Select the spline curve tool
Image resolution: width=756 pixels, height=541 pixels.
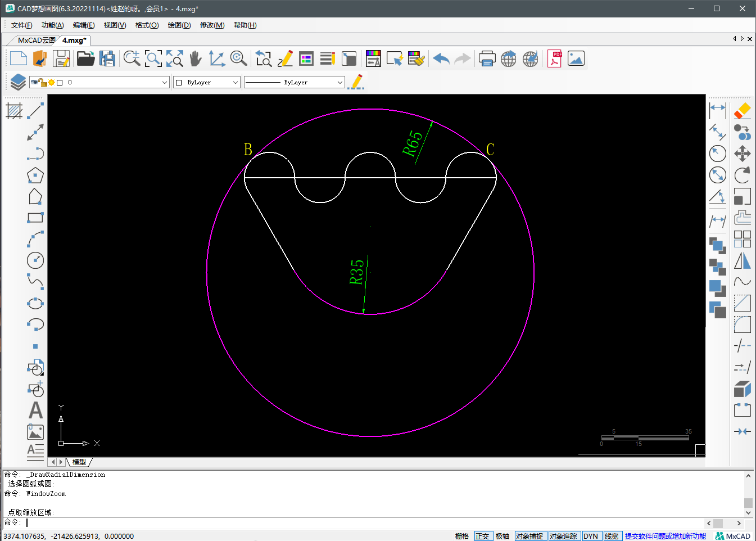(35, 281)
